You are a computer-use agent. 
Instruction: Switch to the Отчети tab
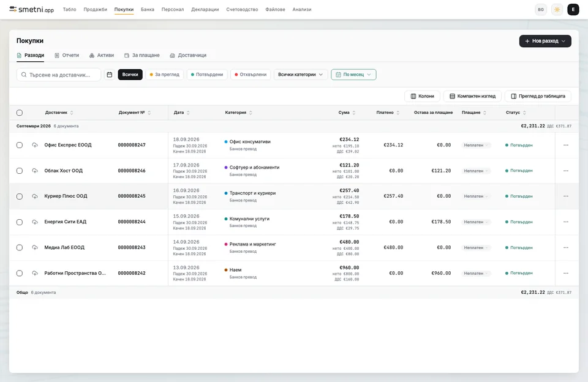click(67, 55)
